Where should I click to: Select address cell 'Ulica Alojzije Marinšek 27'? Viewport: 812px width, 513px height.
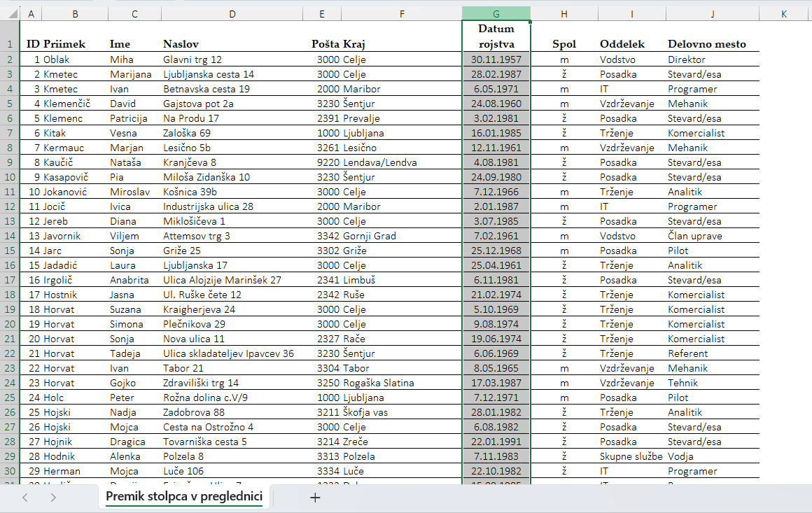[x=232, y=280]
